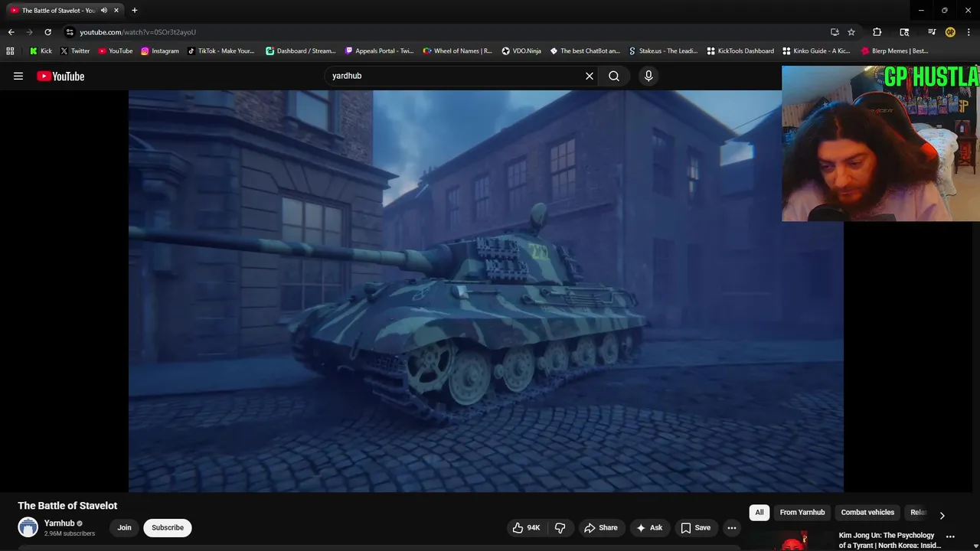The height and width of the screenshot is (551, 980).
Task: Open the Yarnhub channel name link
Action: [59, 523]
